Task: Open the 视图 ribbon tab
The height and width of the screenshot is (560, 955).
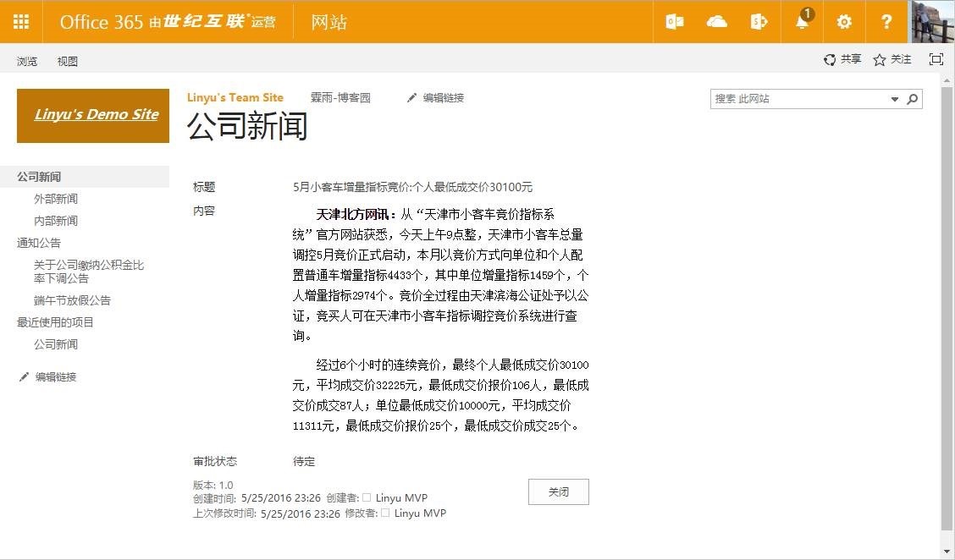Action: pos(68,61)
